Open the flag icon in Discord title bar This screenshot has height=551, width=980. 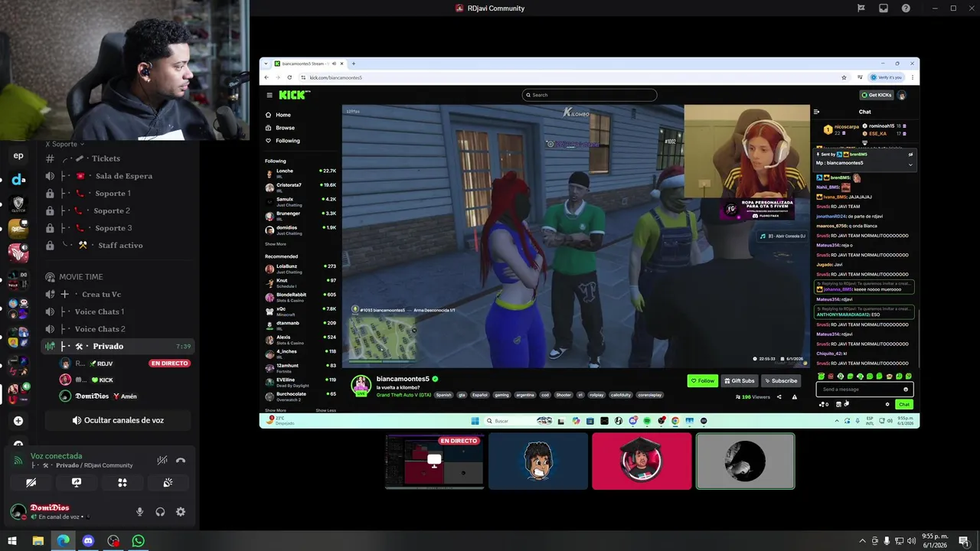pos(861,8)
